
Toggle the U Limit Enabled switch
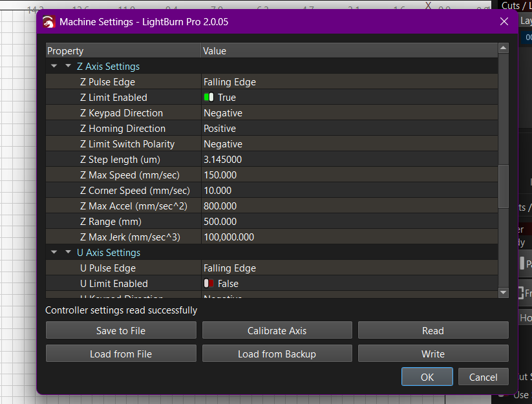click(209, 284)
